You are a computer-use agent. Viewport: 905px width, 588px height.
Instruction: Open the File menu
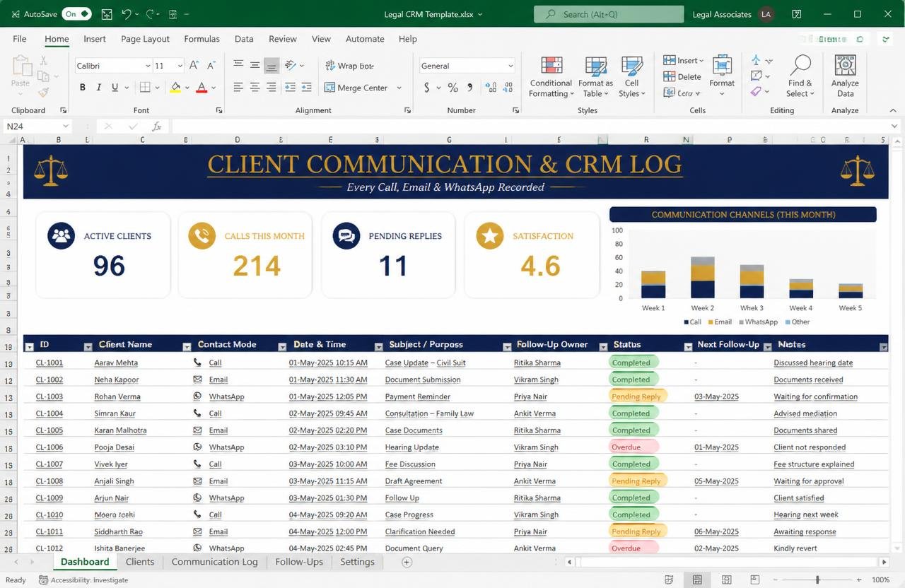[x=20, y=39]
